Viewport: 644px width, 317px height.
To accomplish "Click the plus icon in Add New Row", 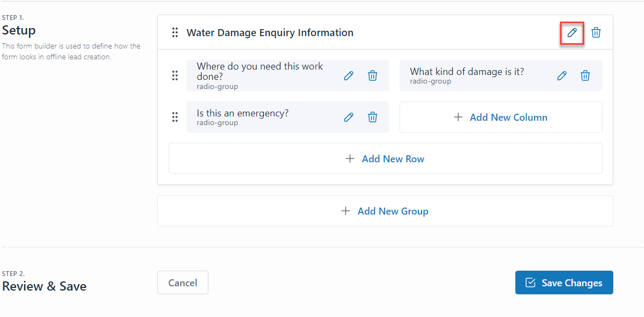I will tap(350, 158).
